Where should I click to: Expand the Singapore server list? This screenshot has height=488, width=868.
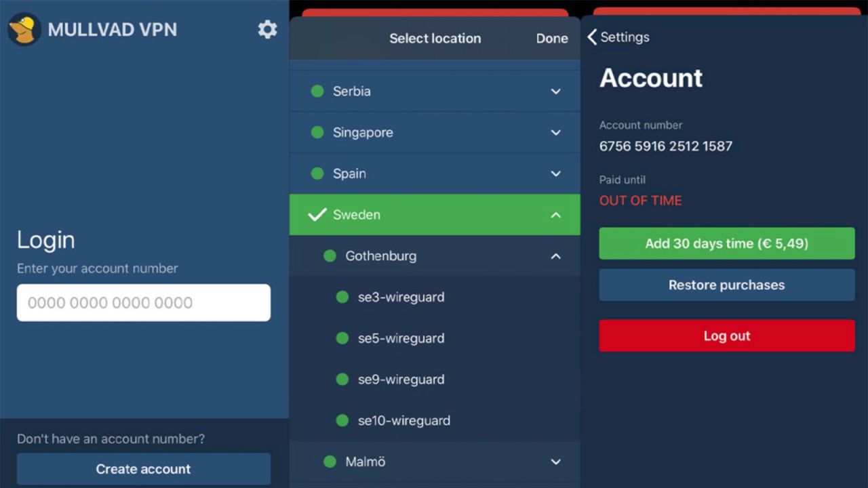click(555, 133)
